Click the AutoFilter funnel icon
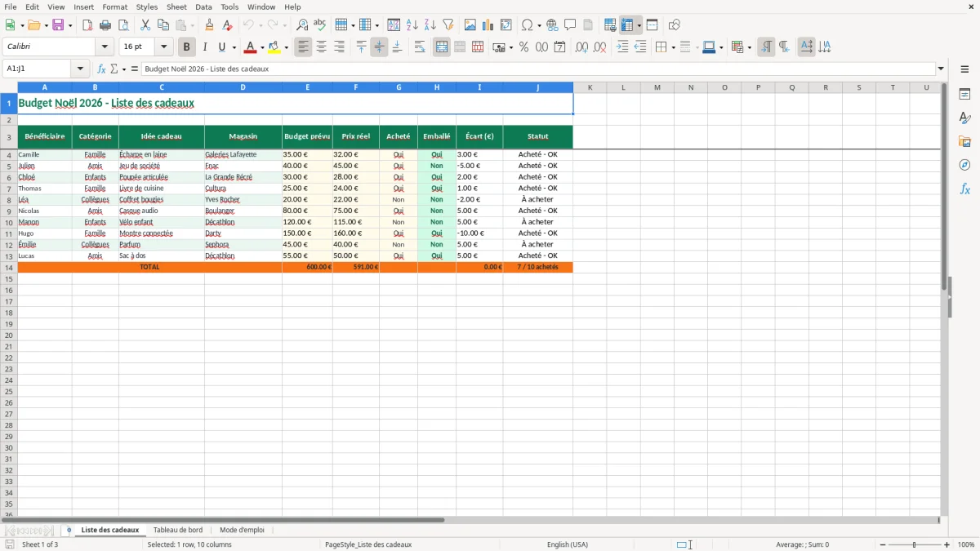Viewport: 980px width, 551px height. (448, 25)
